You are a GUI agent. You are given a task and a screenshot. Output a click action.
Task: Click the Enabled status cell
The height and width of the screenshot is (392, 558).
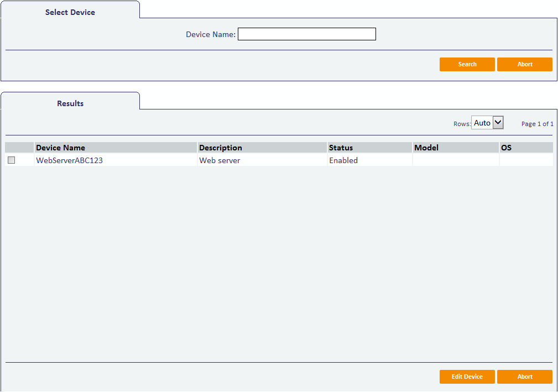click(x=343, y=160)
